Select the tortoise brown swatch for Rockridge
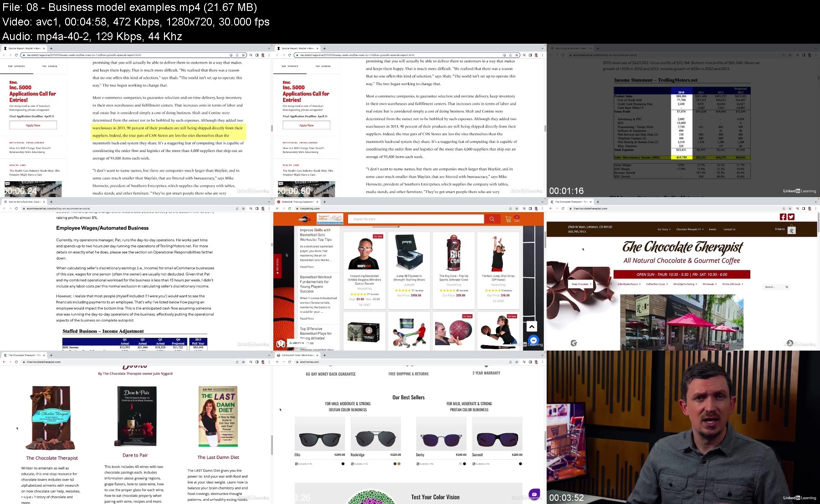The height and width of the screenshot is (504, 820). click(399, 464)
